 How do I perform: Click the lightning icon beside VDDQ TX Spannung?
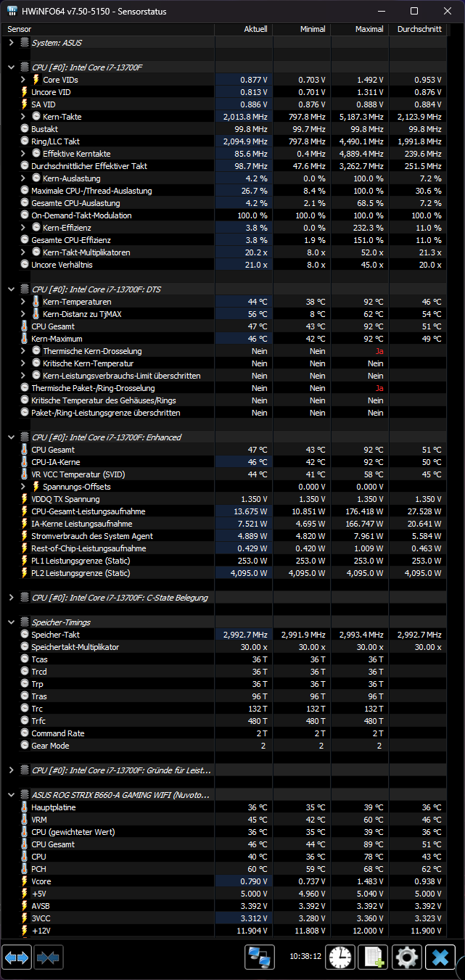[25, 499]
